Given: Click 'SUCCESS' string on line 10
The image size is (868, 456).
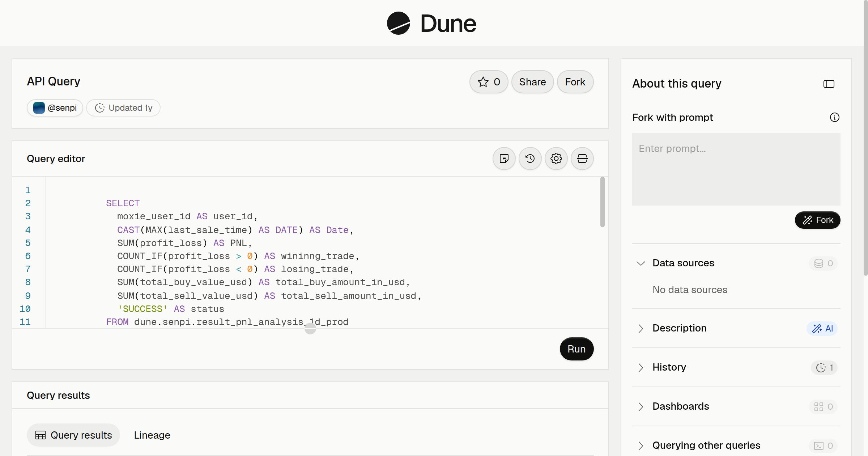Looking at the screenshot, I should pyautogui.click(x=142, y=309).
